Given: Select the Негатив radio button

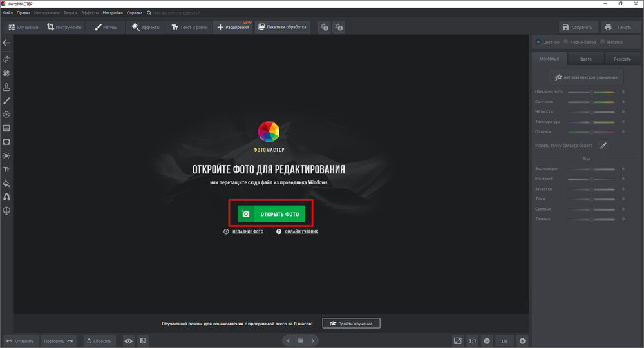Looking at the screenshot, I should click(x=602, y=42).
